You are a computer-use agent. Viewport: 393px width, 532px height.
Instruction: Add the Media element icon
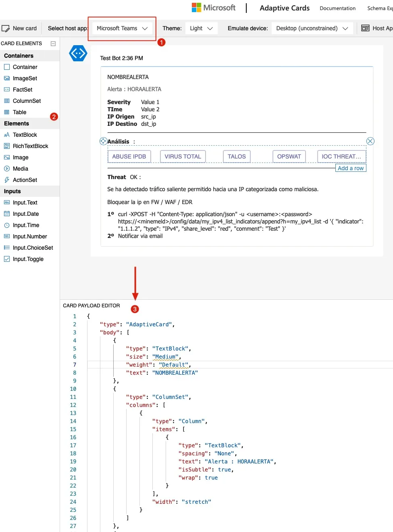(7, 169)
